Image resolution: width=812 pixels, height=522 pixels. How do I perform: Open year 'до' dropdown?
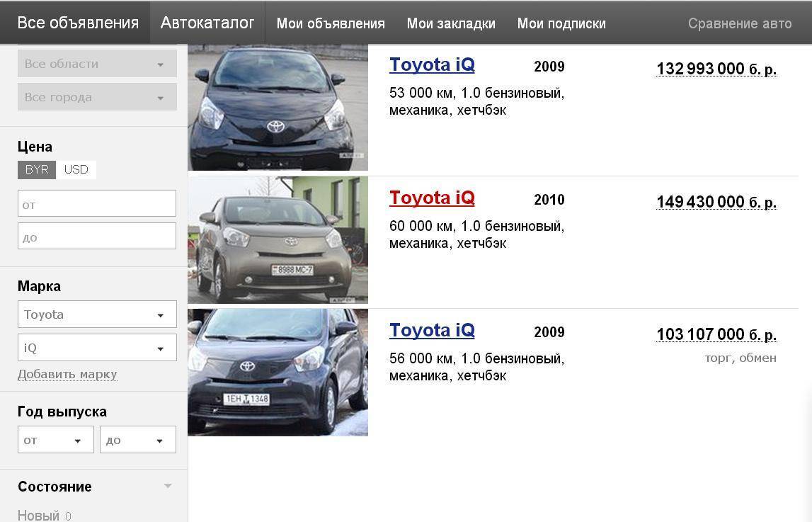click(138, 440)
